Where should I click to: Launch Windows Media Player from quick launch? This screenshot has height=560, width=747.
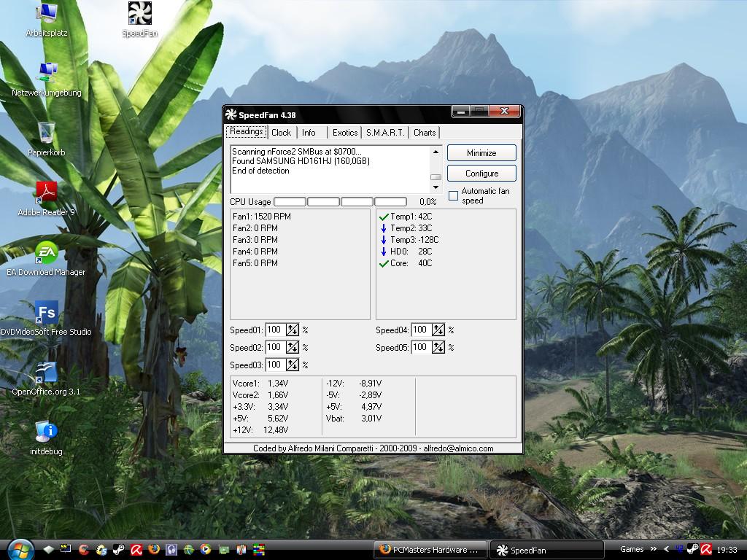click(x=206, y=549)
